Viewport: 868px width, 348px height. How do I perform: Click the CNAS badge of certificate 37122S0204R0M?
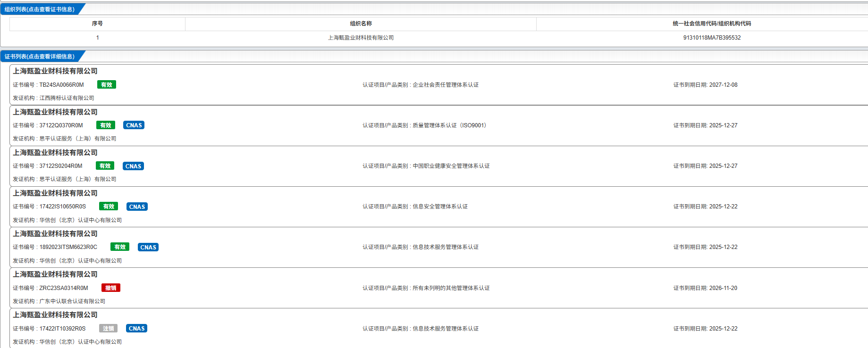click(133, 166)
